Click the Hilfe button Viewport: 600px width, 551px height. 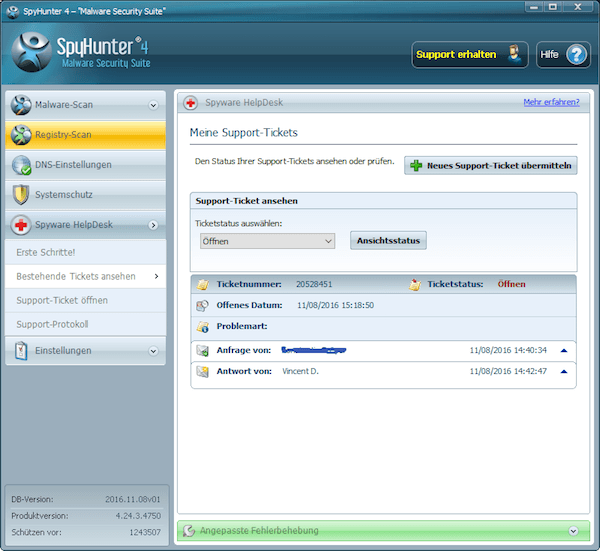click(563, 55)
